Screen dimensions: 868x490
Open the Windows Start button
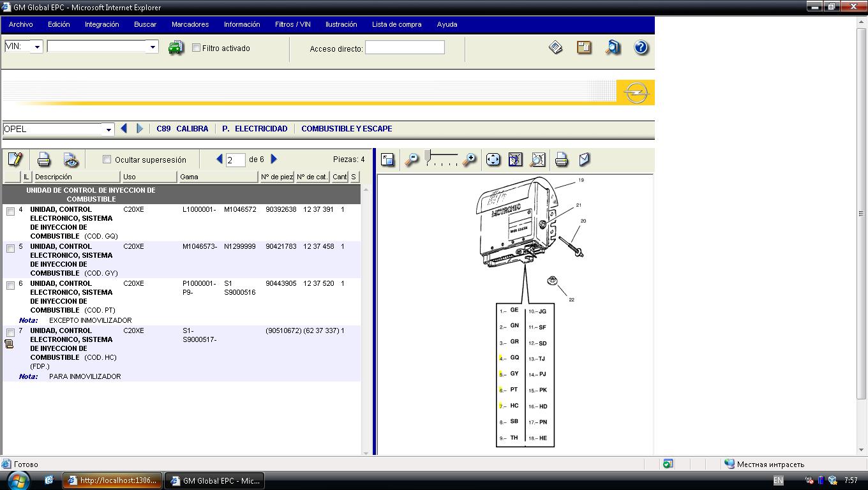pos(18,480)
